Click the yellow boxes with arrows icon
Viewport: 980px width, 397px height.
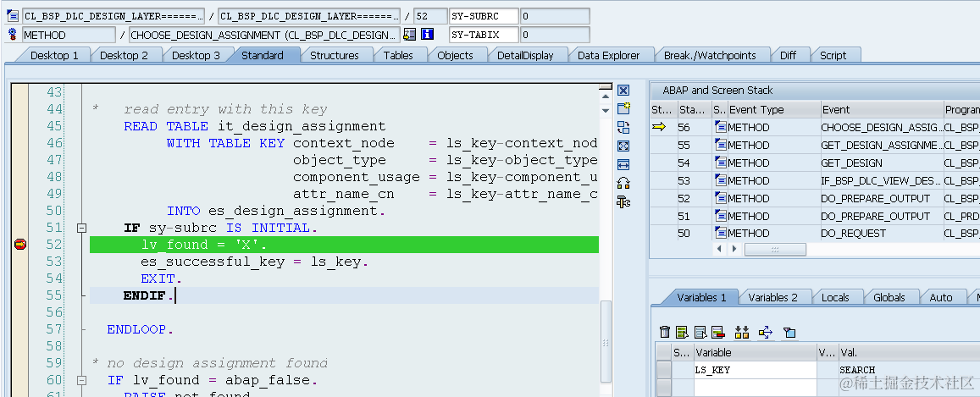point(742,332)
